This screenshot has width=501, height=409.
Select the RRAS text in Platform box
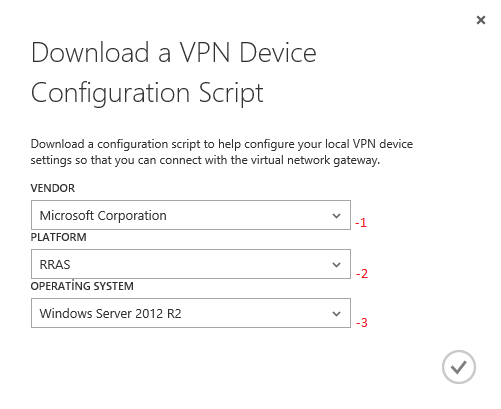click(x=55, y=265)
